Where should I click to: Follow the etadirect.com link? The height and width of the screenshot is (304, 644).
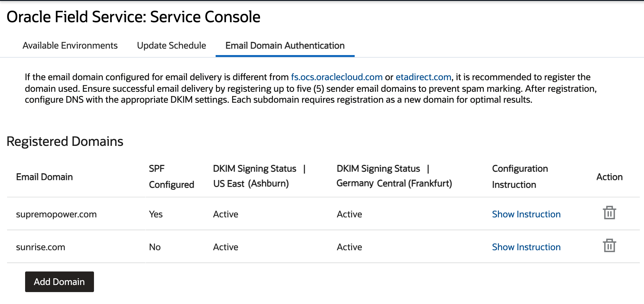pos(423,77)
